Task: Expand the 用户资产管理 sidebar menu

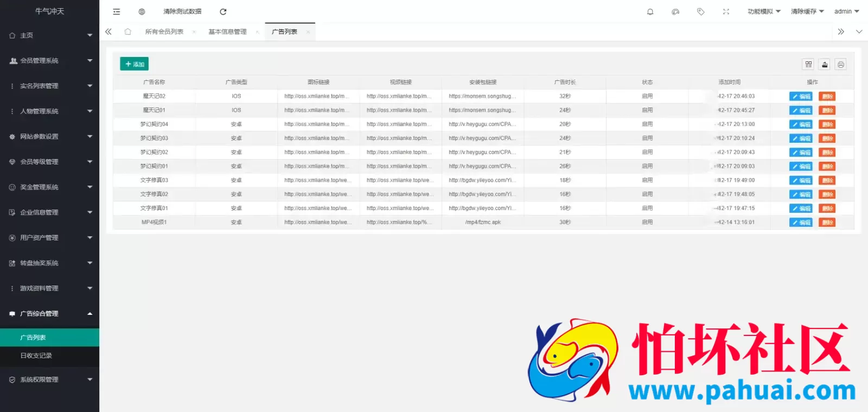Action: point(49,238)
